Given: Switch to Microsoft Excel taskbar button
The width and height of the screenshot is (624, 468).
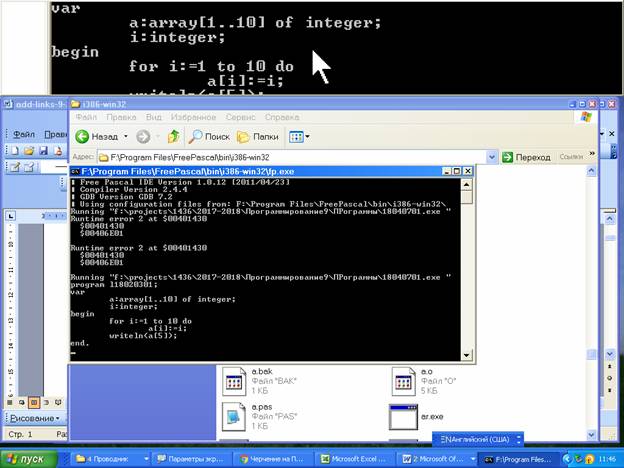Looking at the screenshot, I should pos(355,459).
